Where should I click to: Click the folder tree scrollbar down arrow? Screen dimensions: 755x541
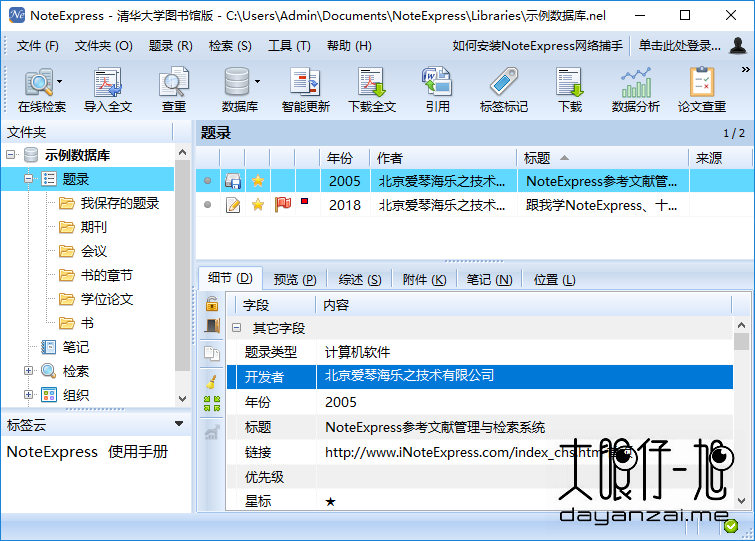(x=182, y=399)
